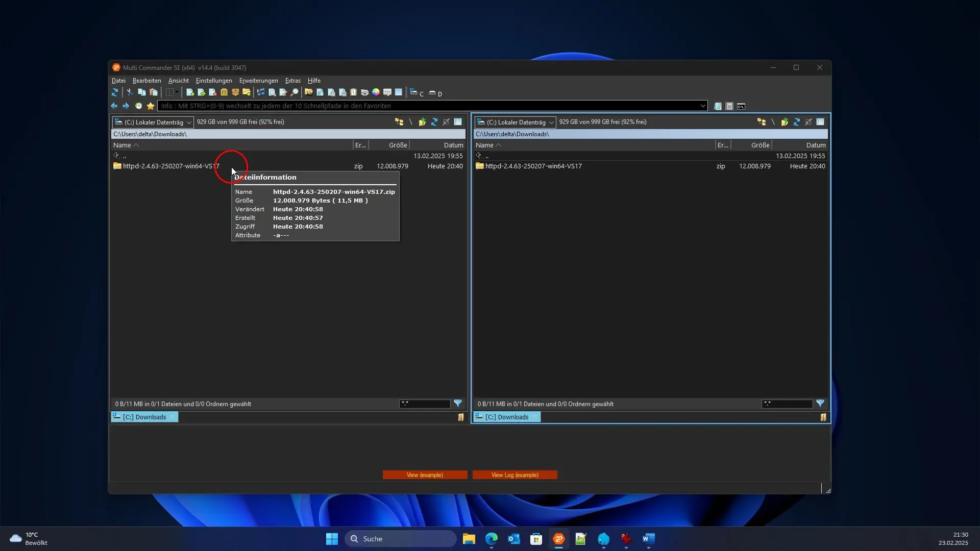Screen dimensions: 980x551
Task: Click the open box unpack icon
Action: (235, 92)
